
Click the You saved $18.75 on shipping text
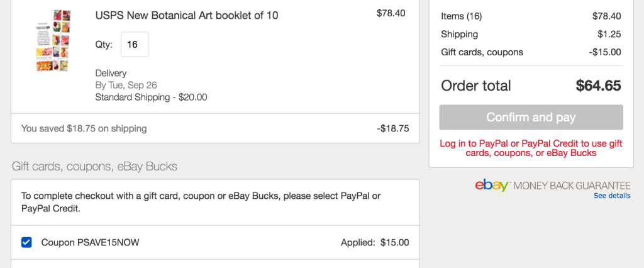click(x=84, y=128)
